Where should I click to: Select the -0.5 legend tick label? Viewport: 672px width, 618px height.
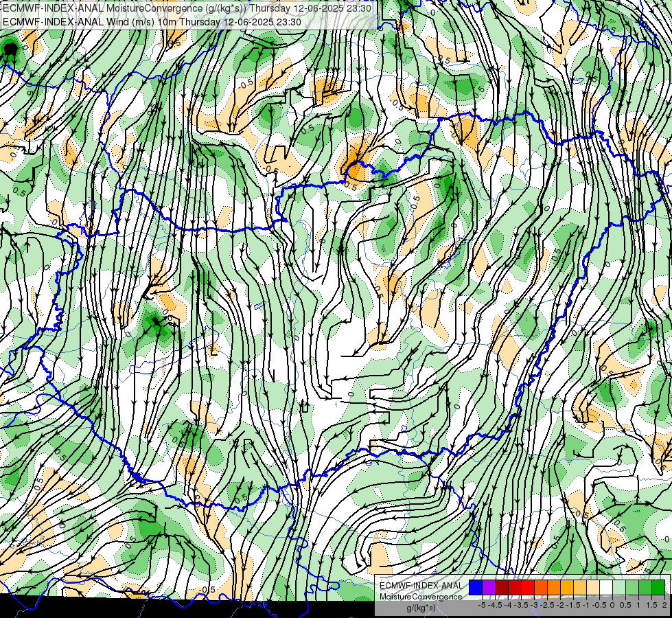point(599,605)
